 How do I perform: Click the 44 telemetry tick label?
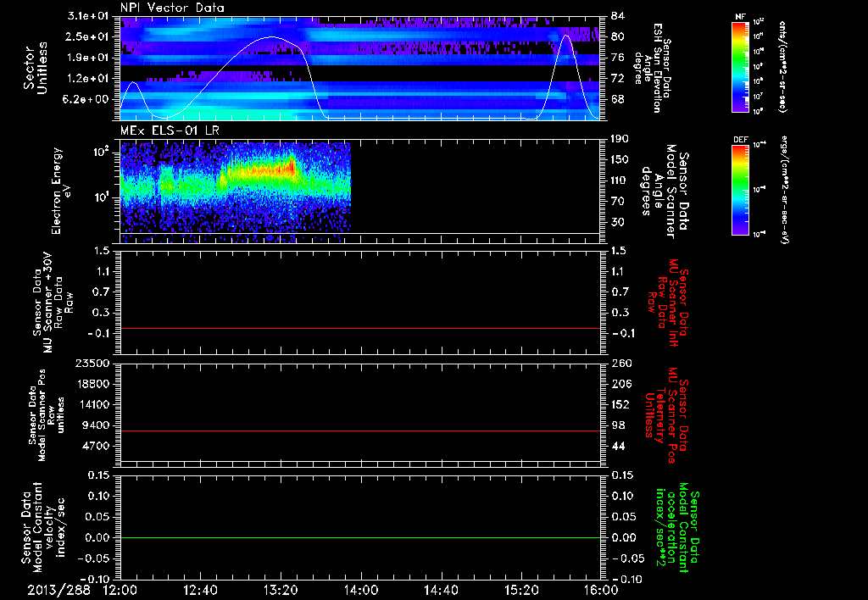(x=618, y=446)
